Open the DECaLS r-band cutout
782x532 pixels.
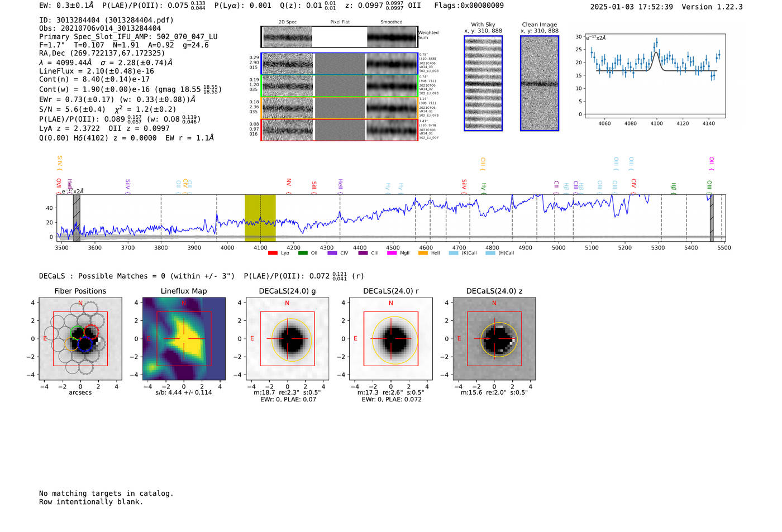pos(390,338)
